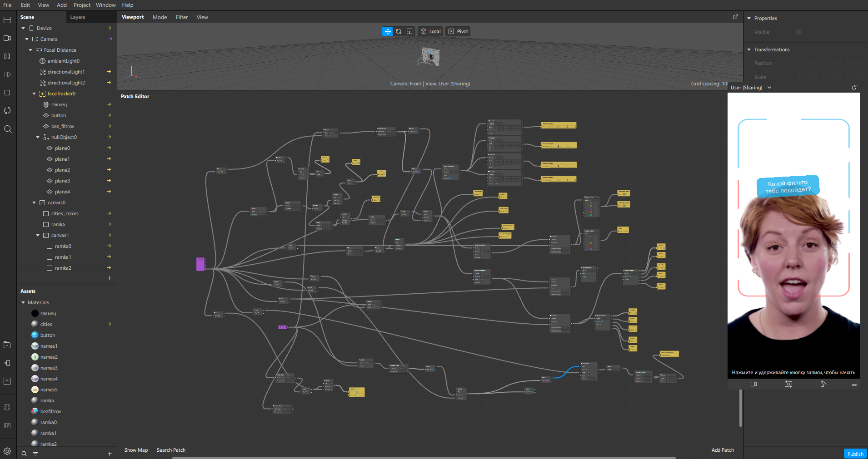The width and height of the screenshot is (868, 459).
Task: Pop out the viewport into separate window
Action: [x=736, y=17]
